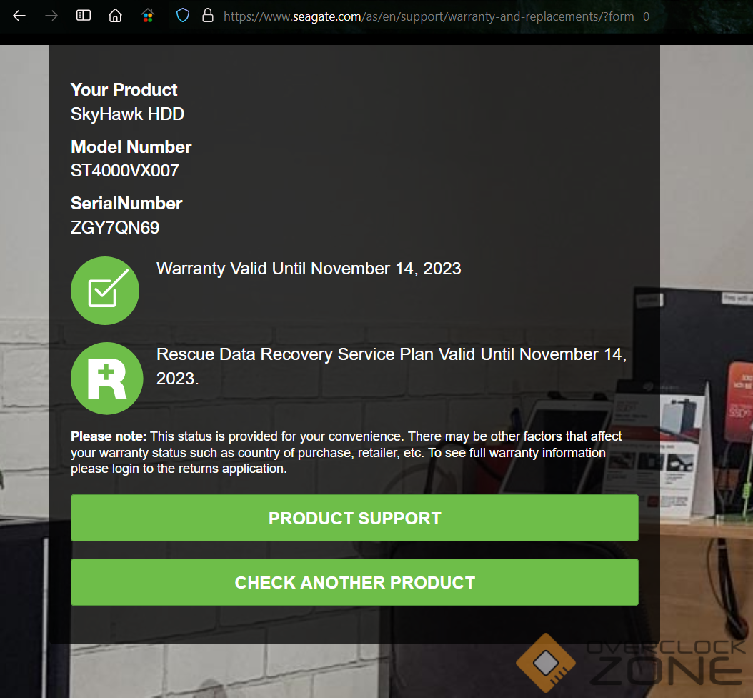The image size is (753, 700).
Task: Click the green Rescue R icon
Action: [x=106, y=379]
